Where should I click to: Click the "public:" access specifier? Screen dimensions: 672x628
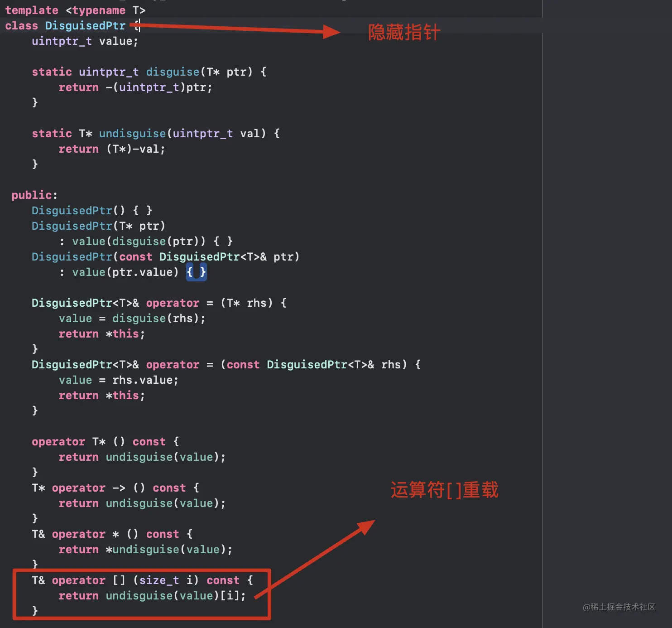[34, 195]
